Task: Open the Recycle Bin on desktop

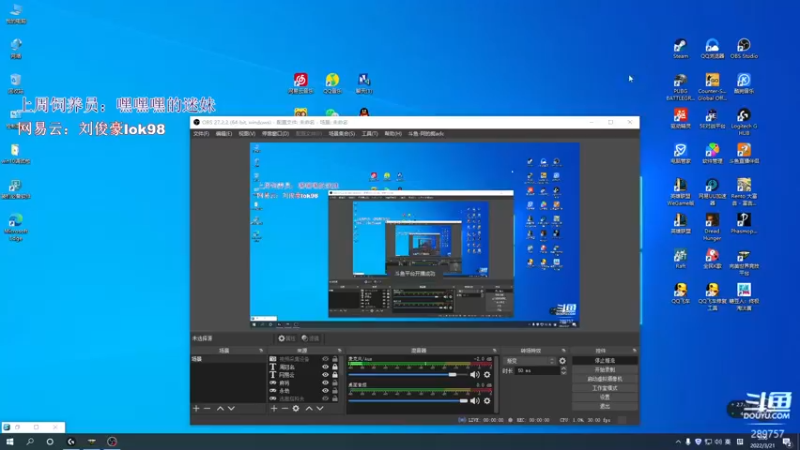Action: click(15, 84)
